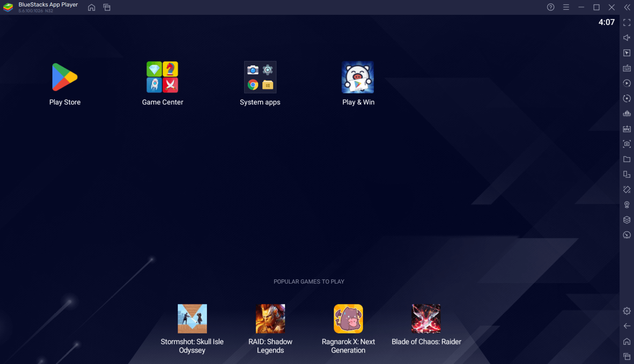Enter full screen mode from the sidebar

tap(627, 23)
